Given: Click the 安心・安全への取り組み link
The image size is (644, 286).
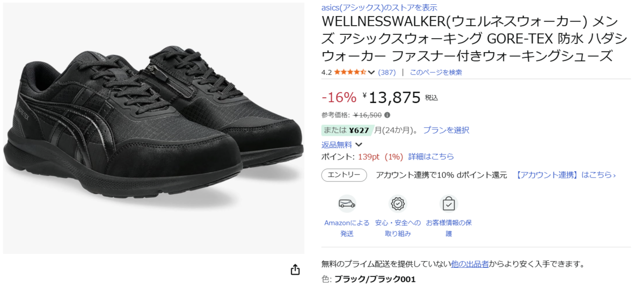Looking at the screenshot, I should coord(398,228).
